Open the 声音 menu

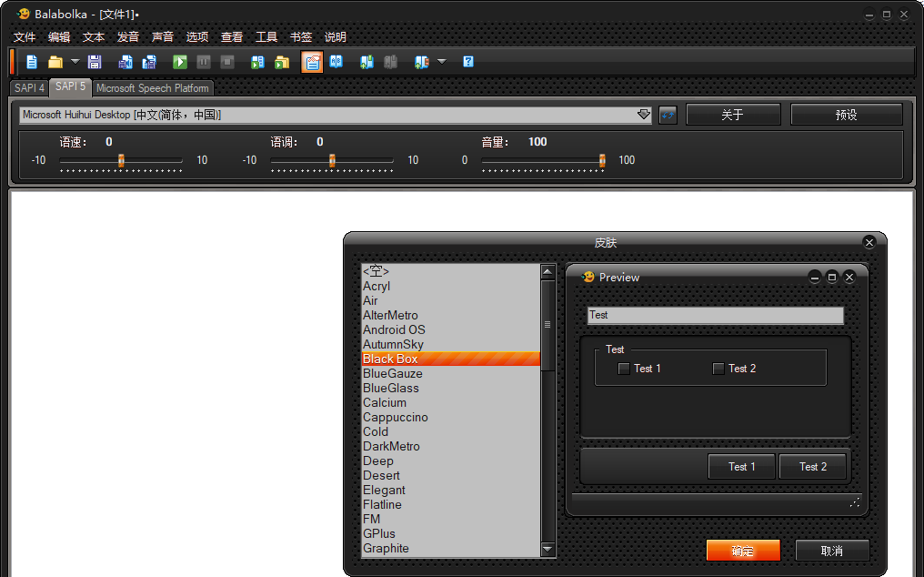point(163,36)
